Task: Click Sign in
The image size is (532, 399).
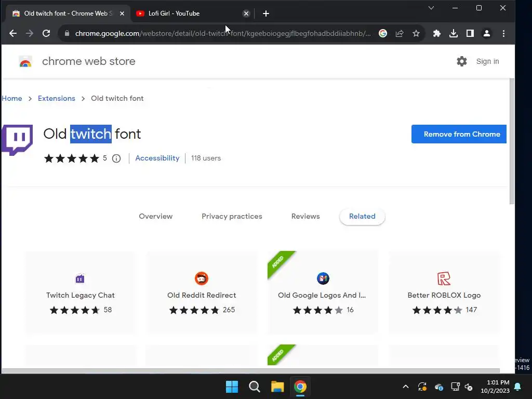Action: [x=487, y=61]
